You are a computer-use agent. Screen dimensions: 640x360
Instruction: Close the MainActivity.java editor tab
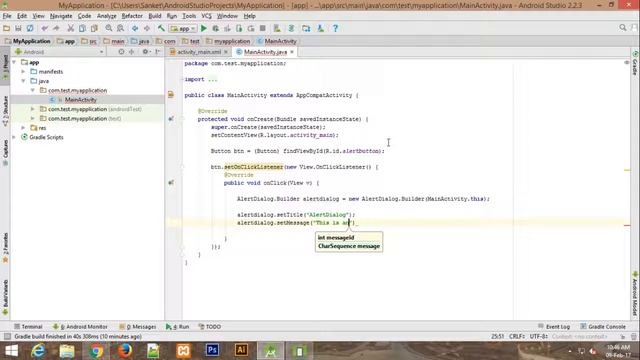pos(292,52)
